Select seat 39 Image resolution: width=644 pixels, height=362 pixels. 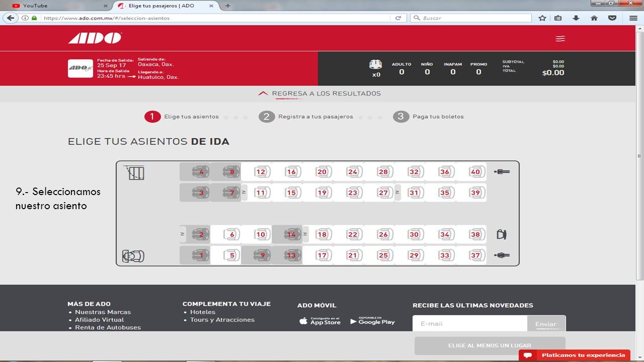pos(475,193)
